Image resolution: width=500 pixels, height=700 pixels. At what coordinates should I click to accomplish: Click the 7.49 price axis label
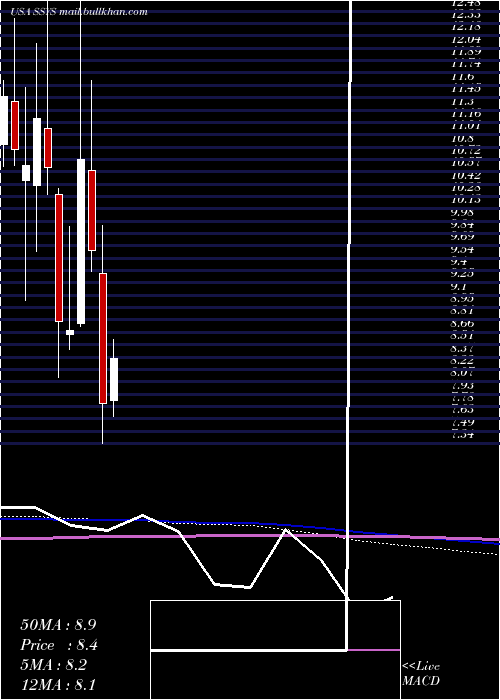click(x=463, y=422)
